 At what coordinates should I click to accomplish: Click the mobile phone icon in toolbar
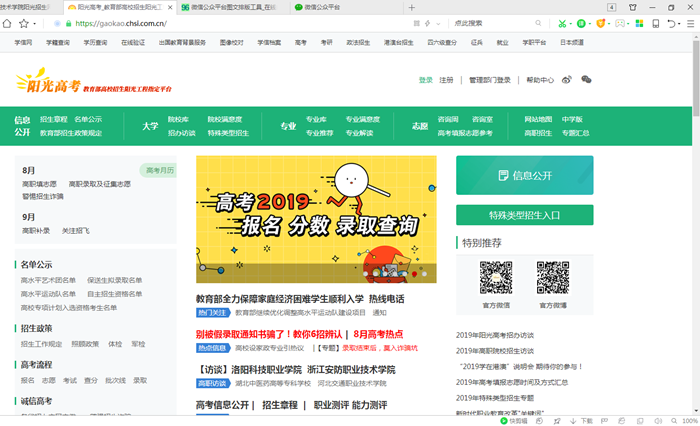[655, 24]
